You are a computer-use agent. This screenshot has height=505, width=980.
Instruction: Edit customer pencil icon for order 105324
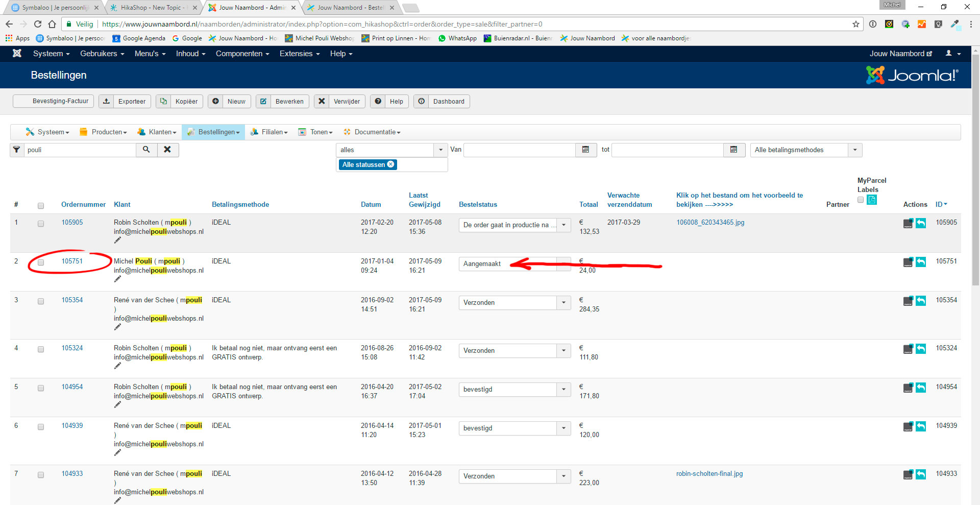point(118,366)
